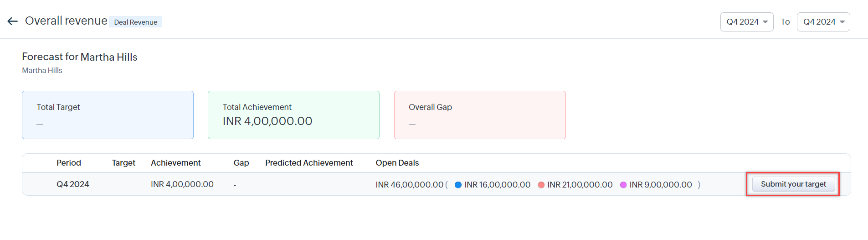
Task: Click the Gap column header
Action: (x=241, y=163)
